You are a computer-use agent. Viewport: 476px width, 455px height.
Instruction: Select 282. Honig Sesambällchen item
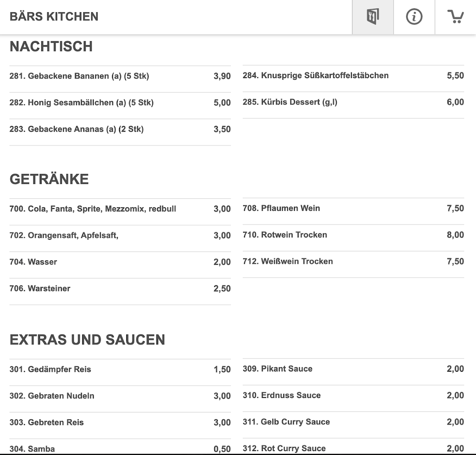pyautogui.click(x=120, y=106)
